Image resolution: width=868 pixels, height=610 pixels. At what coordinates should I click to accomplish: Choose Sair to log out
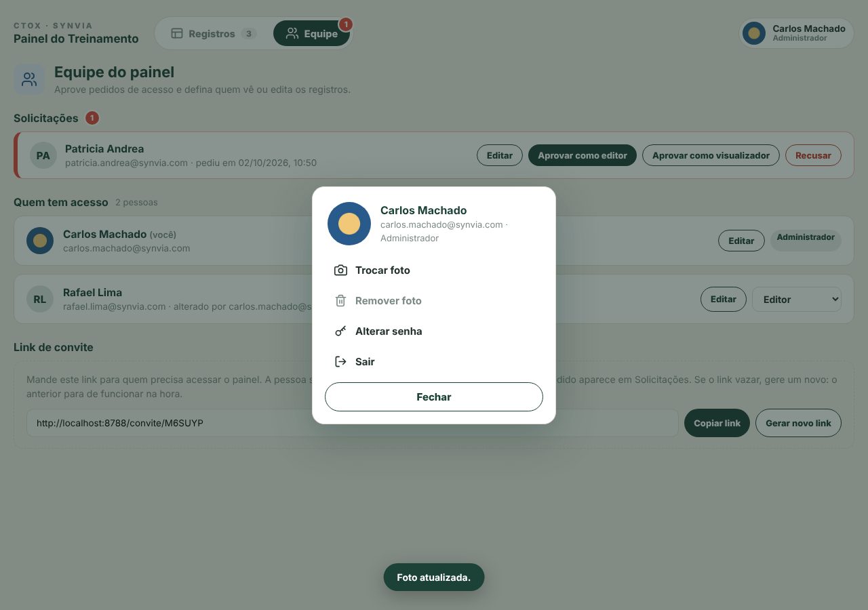[x=434, y=362]
